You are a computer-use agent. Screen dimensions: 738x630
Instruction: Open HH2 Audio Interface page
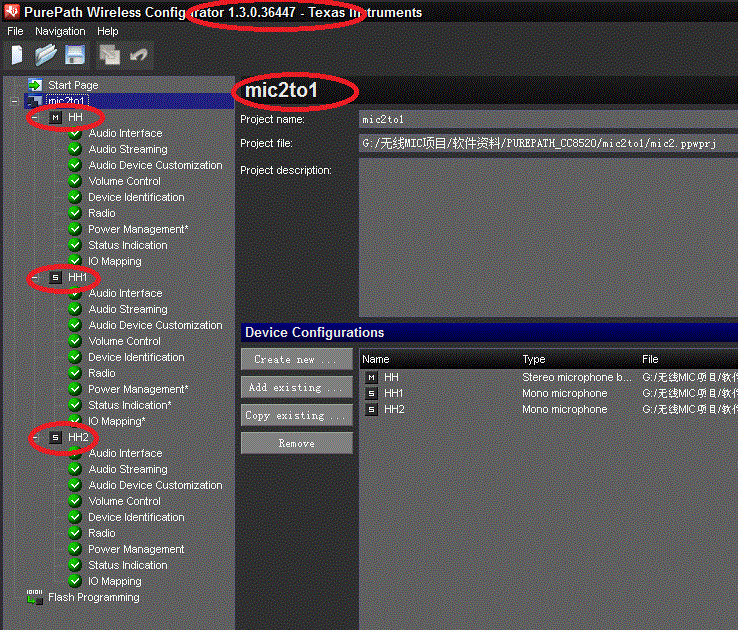(125, 453)
